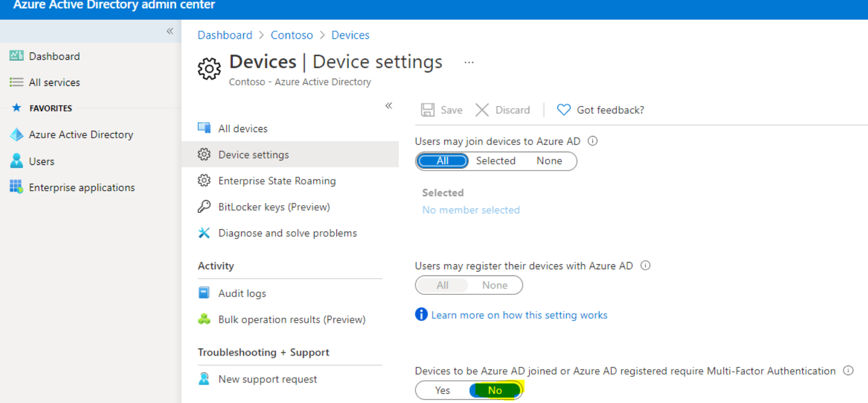Click the Got feedback? button text
The height and width of the screenshot is (403, 868).
coord(610,110)
